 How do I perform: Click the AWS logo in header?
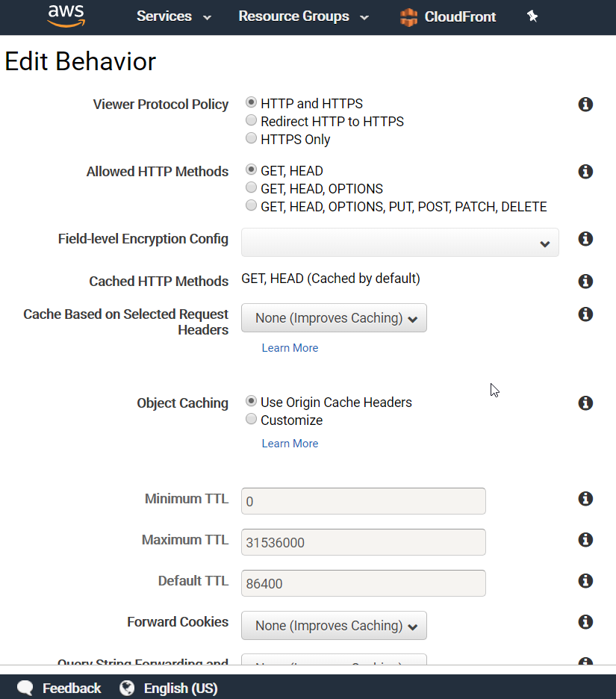pos(66,16)
